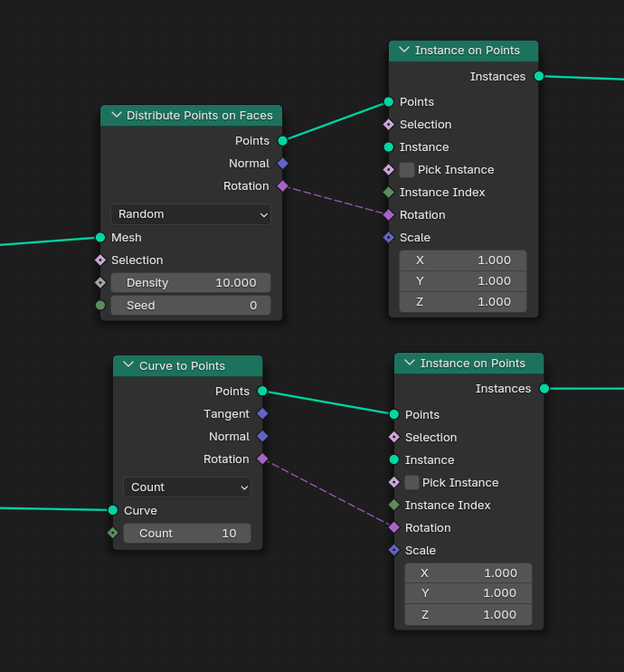
Task: Click the Count input socket
Action: pos(113,533)
